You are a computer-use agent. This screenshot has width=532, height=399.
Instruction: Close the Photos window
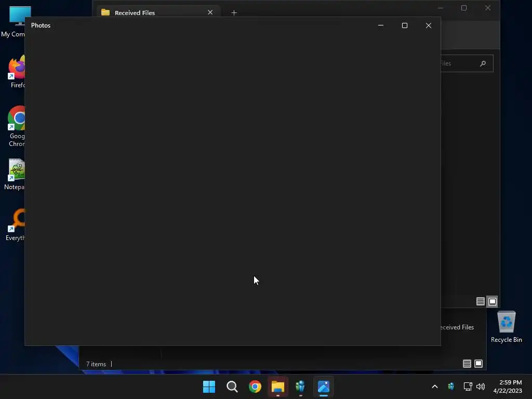pyautogui.click(x=429, y=25)
